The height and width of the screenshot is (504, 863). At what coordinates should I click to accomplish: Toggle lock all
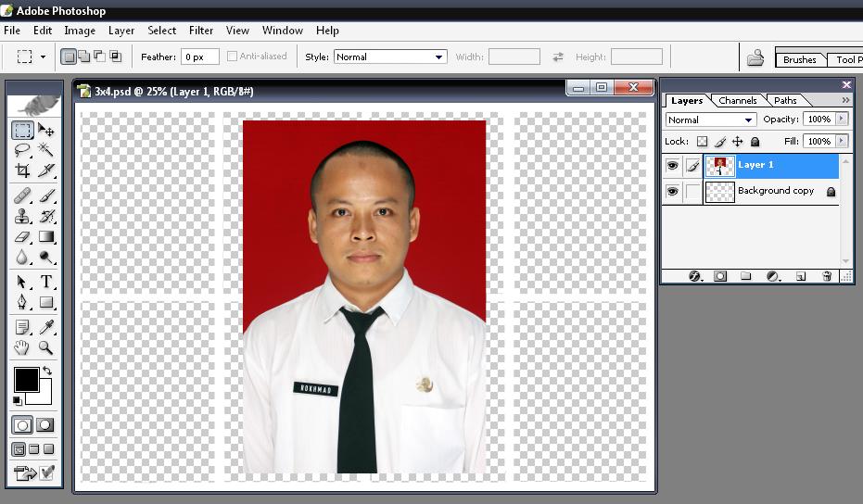755,142
